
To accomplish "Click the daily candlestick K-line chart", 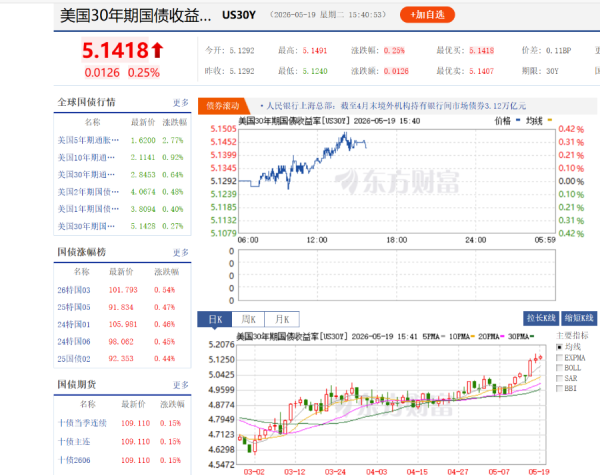I will click(x=391, y=405).
